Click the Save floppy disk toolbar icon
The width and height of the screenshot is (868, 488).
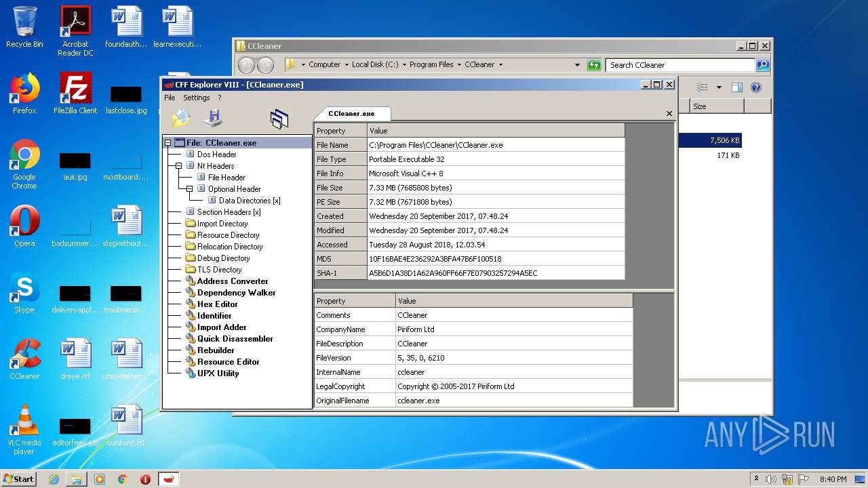pyautogui.click(x=214, y=118)
